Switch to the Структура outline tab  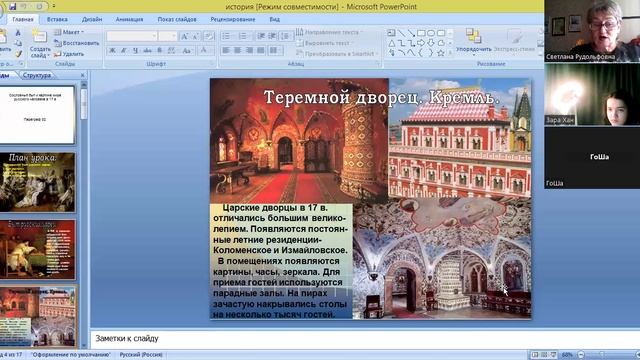[37, 75]
